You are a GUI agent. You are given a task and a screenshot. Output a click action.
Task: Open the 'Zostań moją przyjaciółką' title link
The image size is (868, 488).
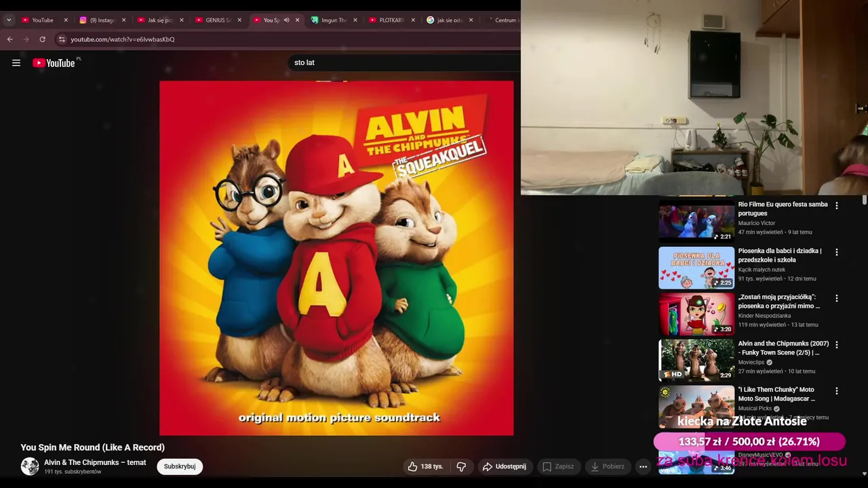(x=779, y=301)
